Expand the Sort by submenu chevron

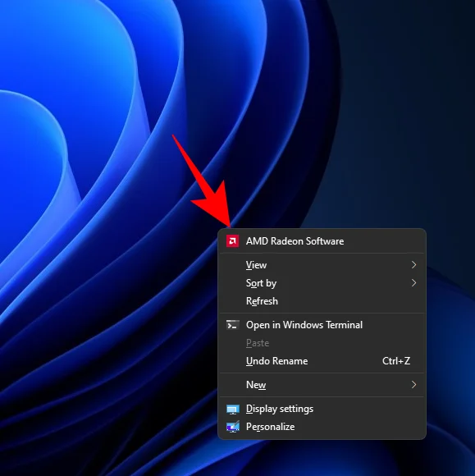[x=413, y=283]
